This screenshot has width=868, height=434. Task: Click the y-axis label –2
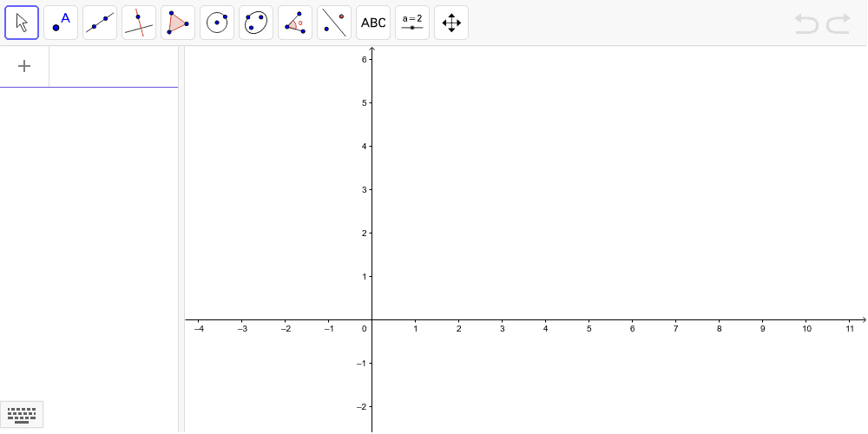pyautogui.click(x=361, y=407)
